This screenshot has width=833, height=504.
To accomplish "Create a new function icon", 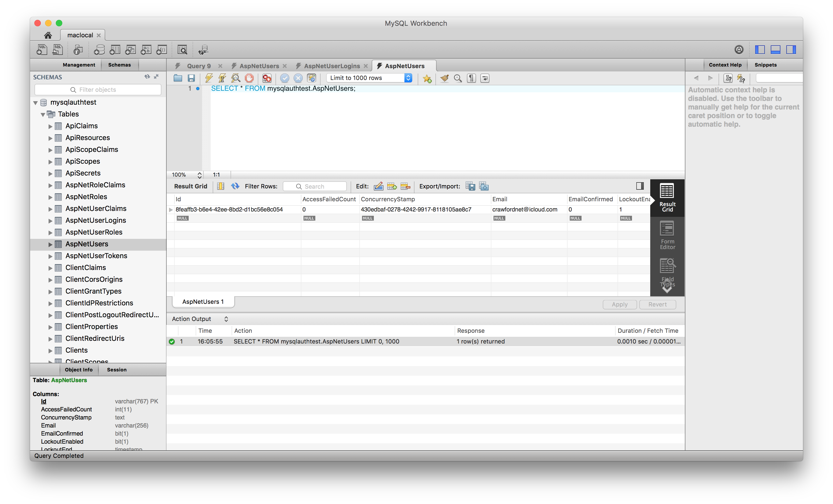I will pos(161,50).
